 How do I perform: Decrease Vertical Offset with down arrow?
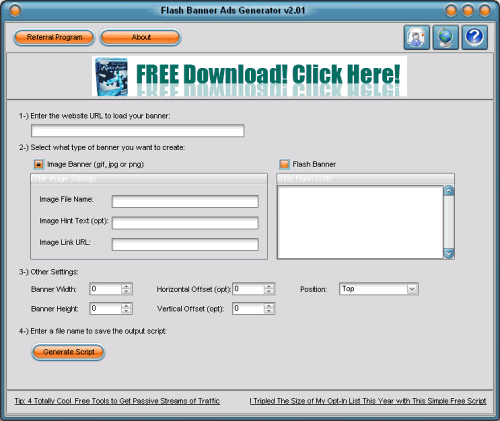click(x=269, y=311)
